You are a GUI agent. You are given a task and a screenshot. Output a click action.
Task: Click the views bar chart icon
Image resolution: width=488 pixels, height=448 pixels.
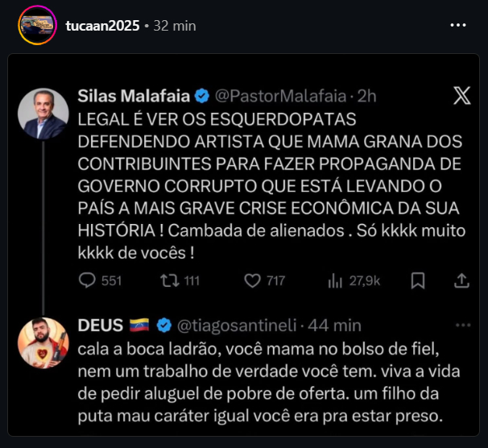335,280
